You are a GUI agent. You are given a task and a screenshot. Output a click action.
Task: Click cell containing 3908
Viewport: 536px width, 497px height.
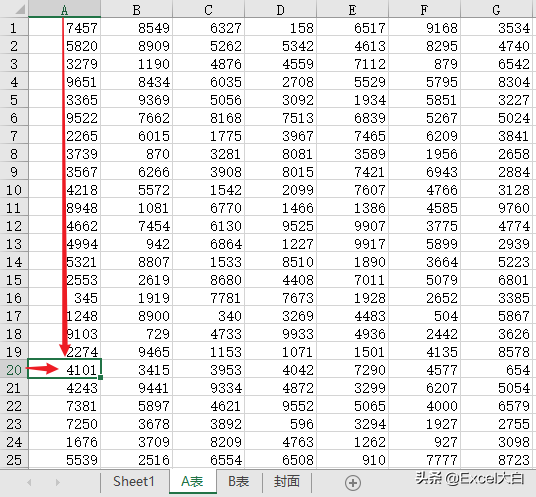click(209, 172)
